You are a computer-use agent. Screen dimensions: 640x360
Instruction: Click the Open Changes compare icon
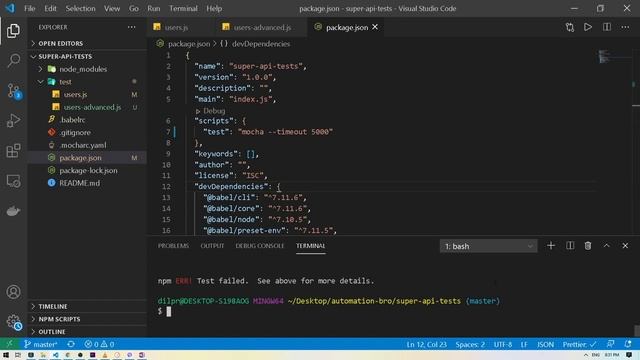[570, 27]
